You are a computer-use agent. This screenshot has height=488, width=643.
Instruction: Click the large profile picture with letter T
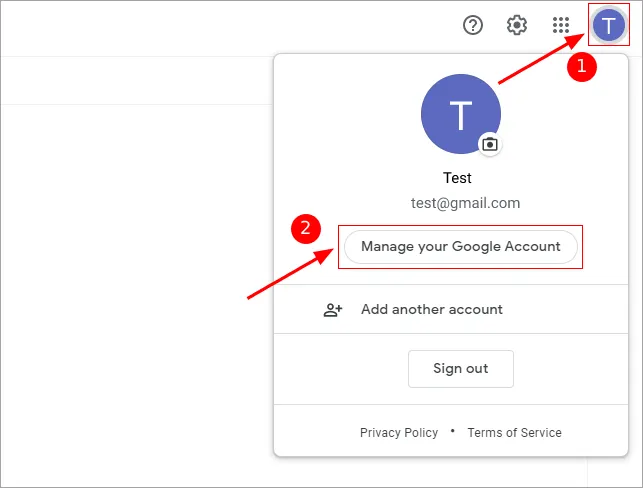pyautogui.click(x=461, y=114)
